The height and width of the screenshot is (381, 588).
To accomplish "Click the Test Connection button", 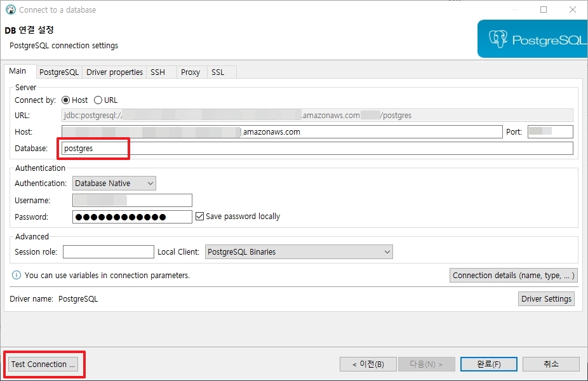I will click(43, 364).
